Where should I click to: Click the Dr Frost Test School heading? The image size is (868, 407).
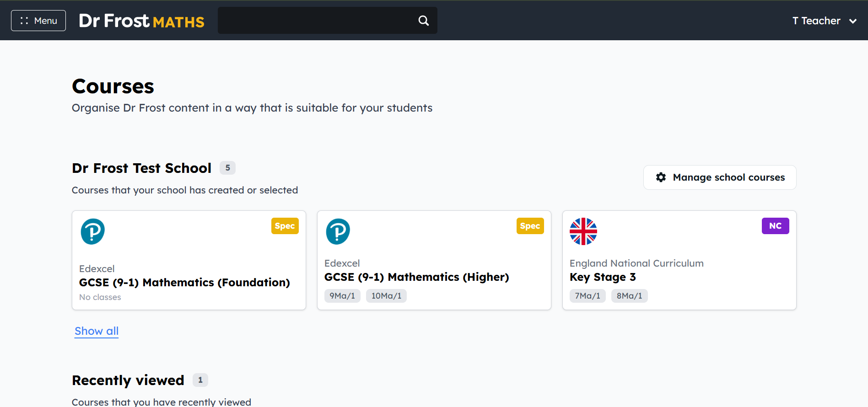pyautogui.click(x=142, y=168)
